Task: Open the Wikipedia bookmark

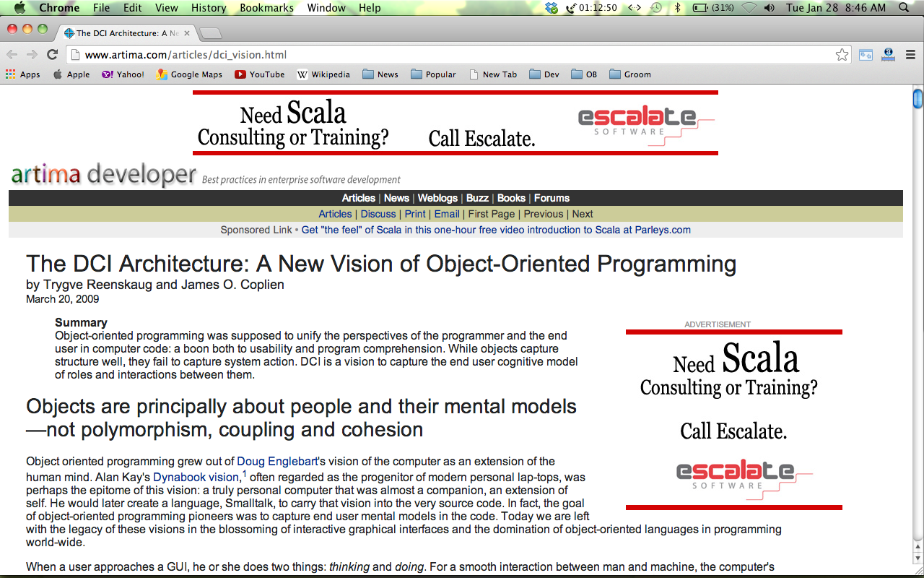Action: [x=323, y=74]
